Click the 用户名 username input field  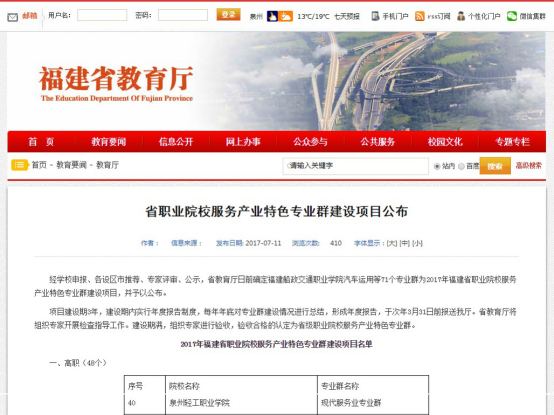102,15
